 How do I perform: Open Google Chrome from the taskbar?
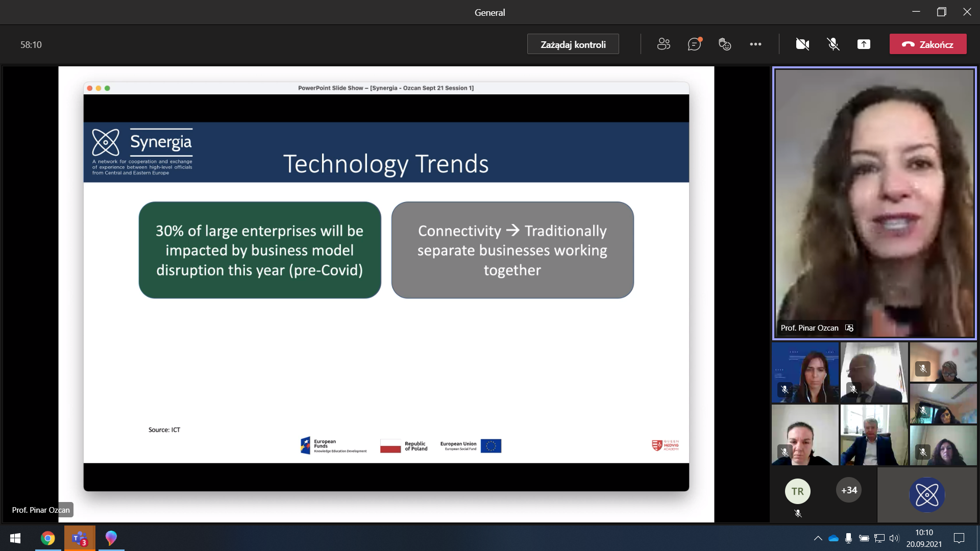48,538
